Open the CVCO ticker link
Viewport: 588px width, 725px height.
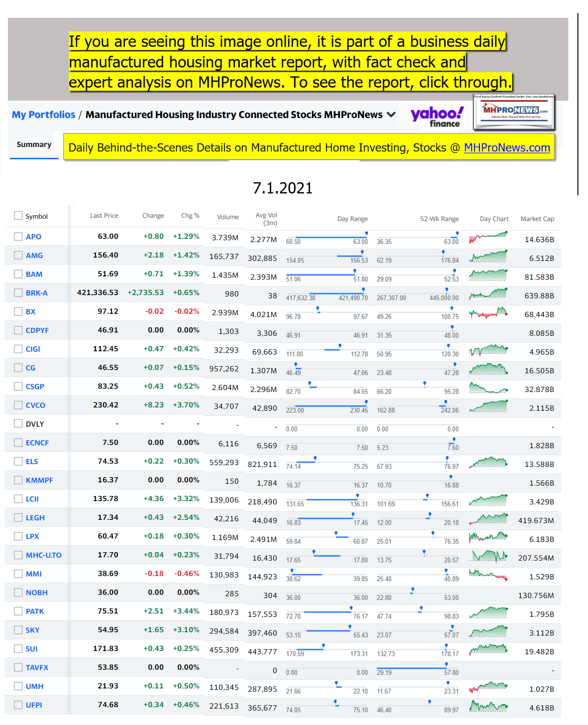[36, 405]
